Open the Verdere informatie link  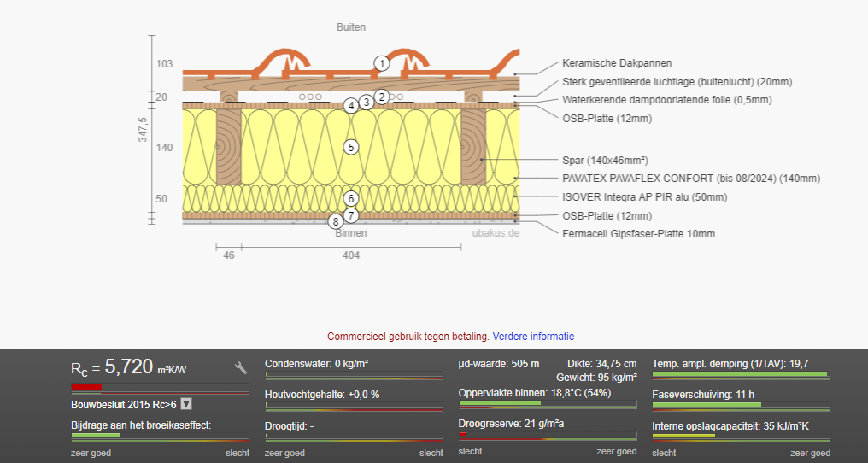click(x=534, y=337)
